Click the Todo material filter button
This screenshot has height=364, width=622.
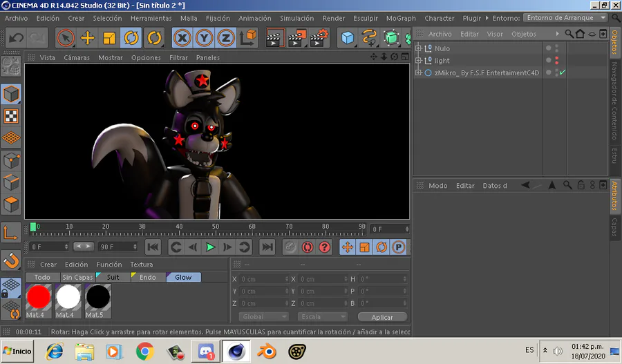[42, 277]
